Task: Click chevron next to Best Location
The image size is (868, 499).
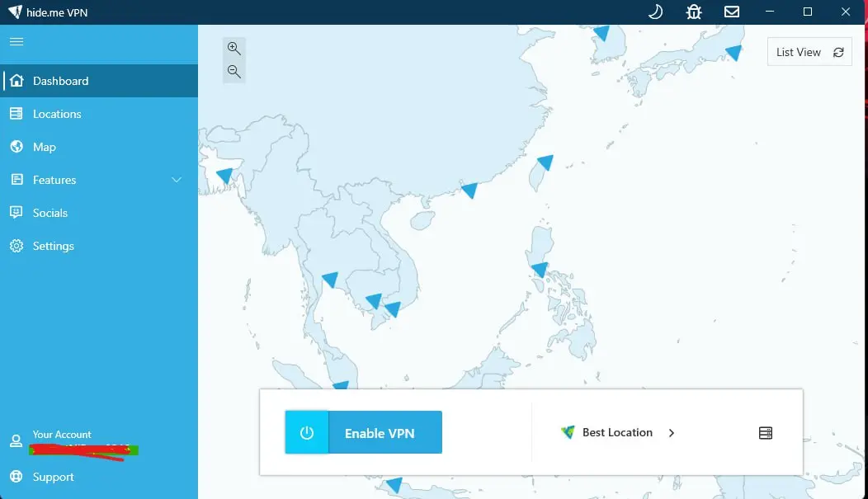Action: [x=672, y=433]
